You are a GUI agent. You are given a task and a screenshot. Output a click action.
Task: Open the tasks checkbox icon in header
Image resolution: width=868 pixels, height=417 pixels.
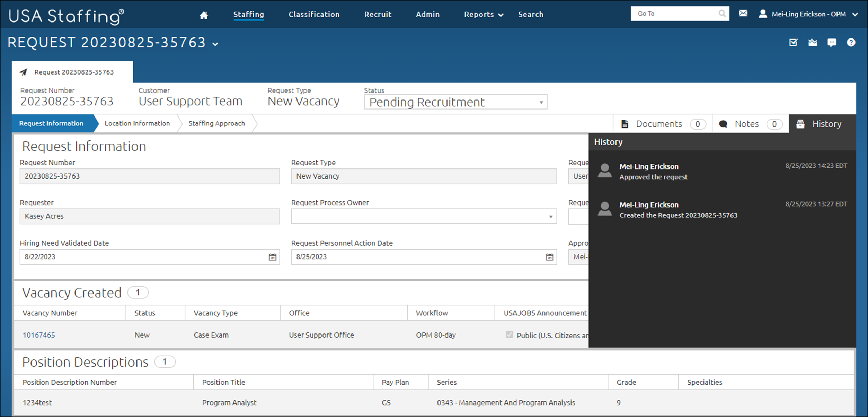coord(793,43)
